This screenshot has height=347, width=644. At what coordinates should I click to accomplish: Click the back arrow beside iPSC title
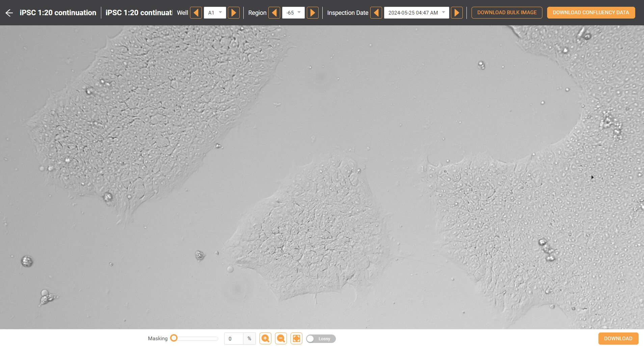coord(8,13)
